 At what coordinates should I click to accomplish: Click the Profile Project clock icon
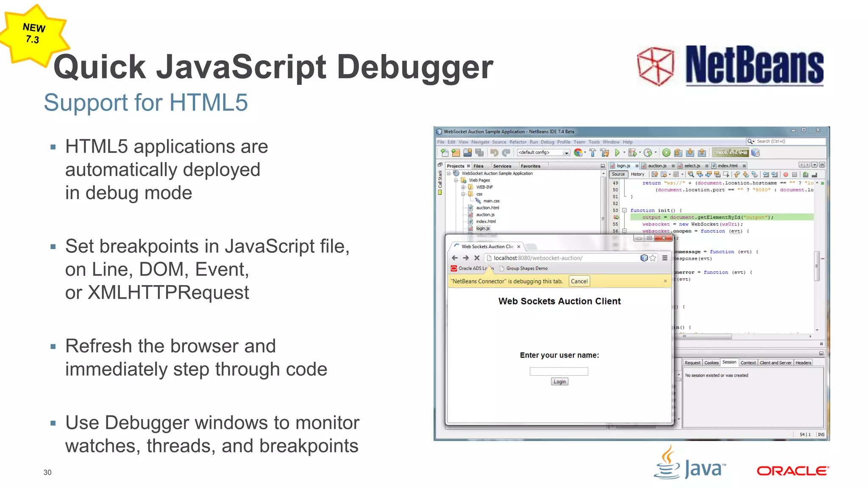tap(648, 152)
